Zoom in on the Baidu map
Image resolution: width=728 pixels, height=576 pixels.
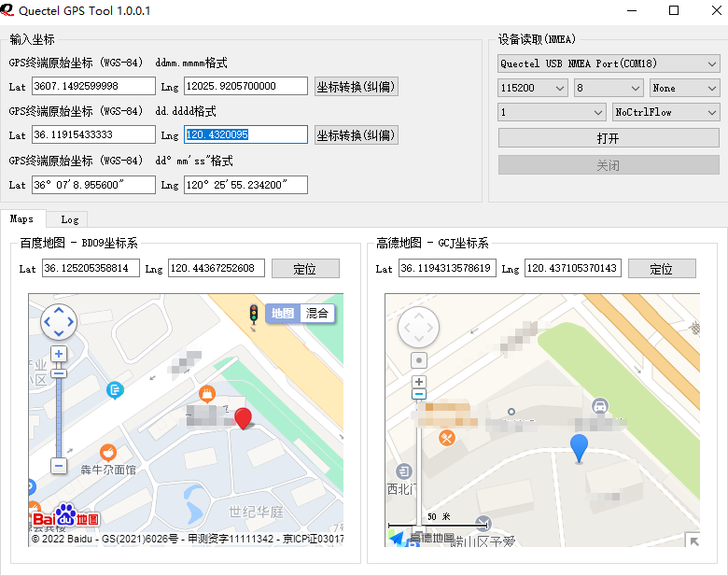pos(59,354)
